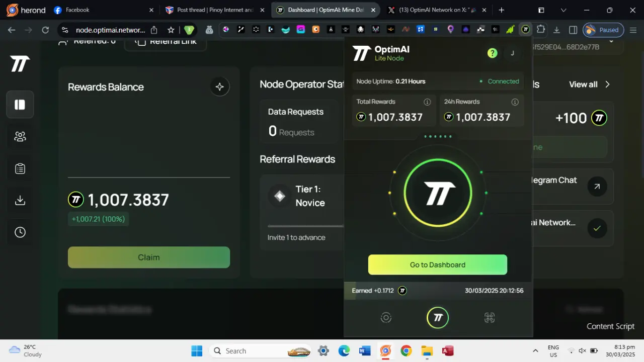Open the History clock icon in sidebar
Screen dimensions: 644x362
point(20,232)
